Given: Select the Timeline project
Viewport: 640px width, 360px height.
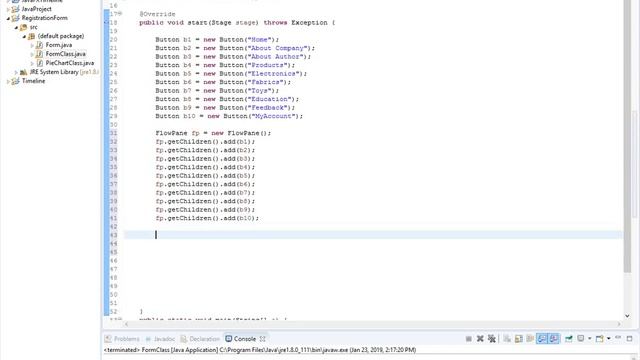Looking at the screenshot, I should [33, 81].
